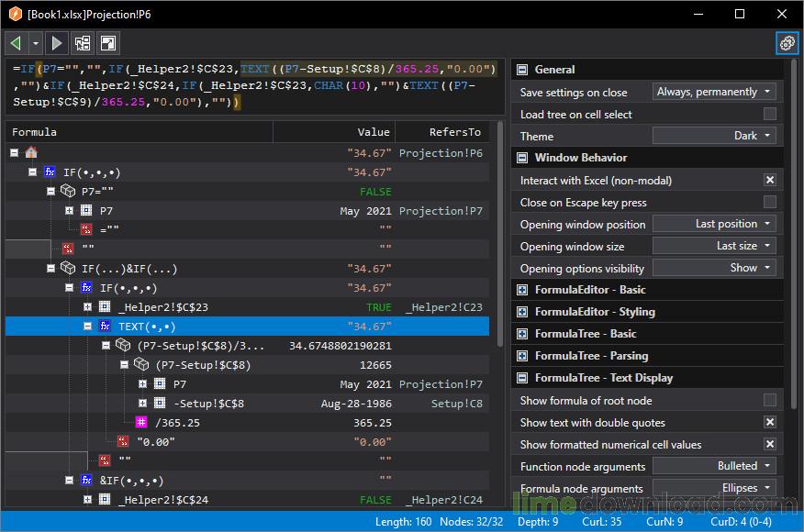The image size is (804, 532).
Task: Click the fx icon of TEXT(•,•) row
Action: (105, 326)
